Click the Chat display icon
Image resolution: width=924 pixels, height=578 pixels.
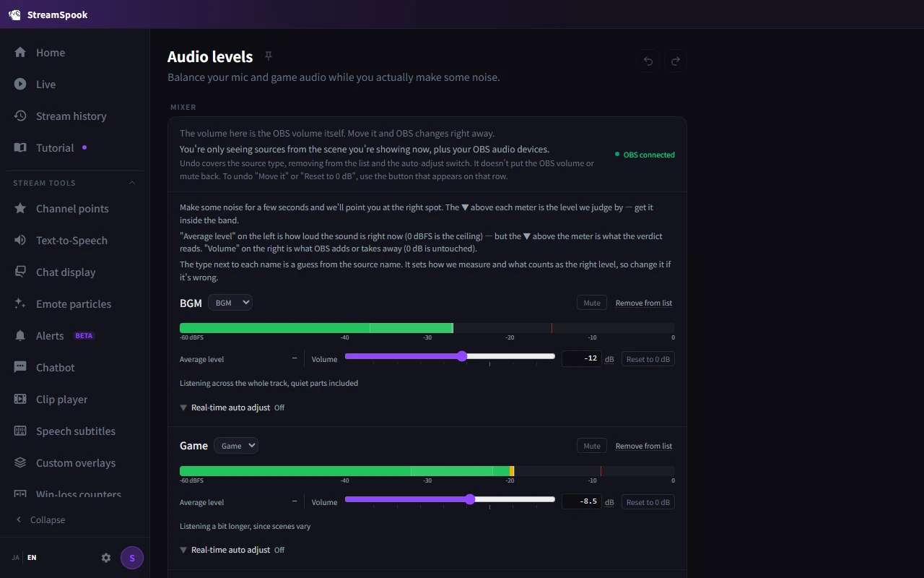point(20,272)
